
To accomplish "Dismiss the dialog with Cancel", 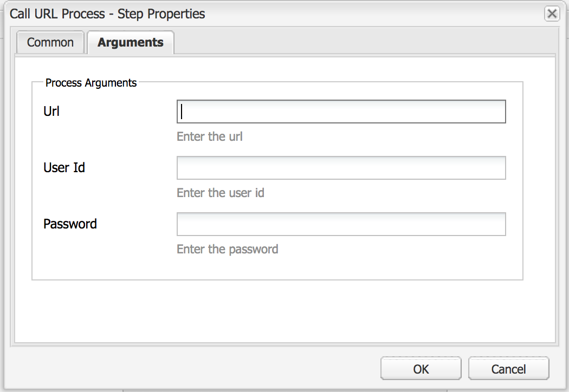I will (508, 369).
